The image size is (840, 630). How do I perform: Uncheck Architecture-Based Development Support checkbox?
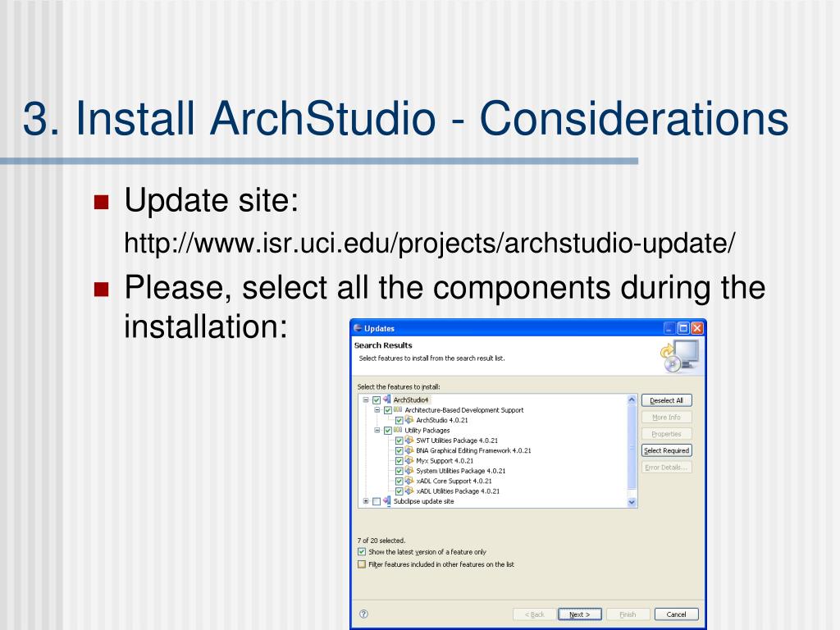point(388,410)
